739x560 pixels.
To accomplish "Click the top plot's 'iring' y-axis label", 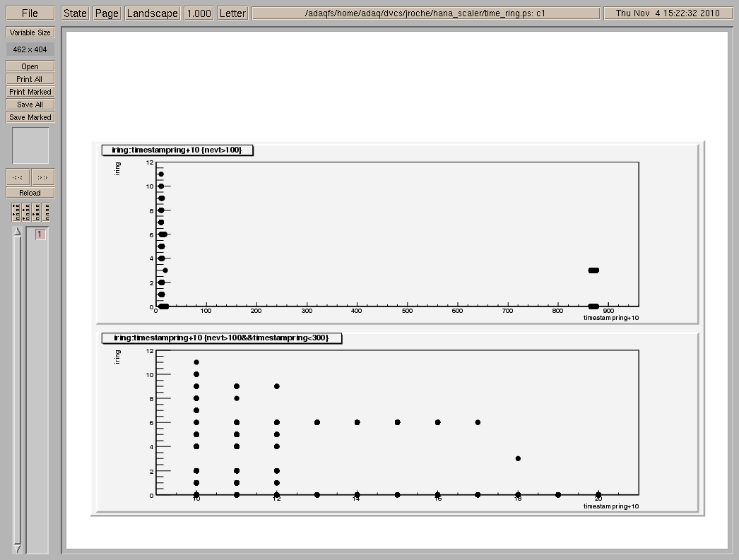I will click(117, 169).
